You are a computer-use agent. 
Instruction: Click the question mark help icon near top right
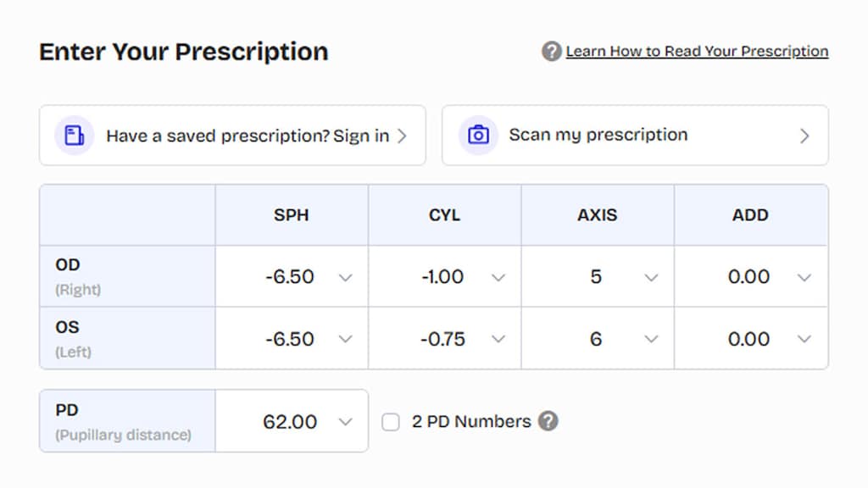pyautogui.click(x=549, y=51)
